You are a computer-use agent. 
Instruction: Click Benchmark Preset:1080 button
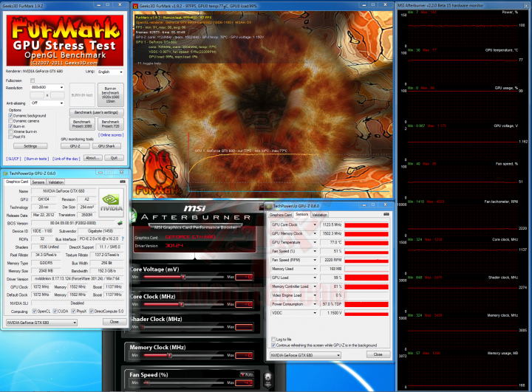pyautogui.click(x=82, y=124)
